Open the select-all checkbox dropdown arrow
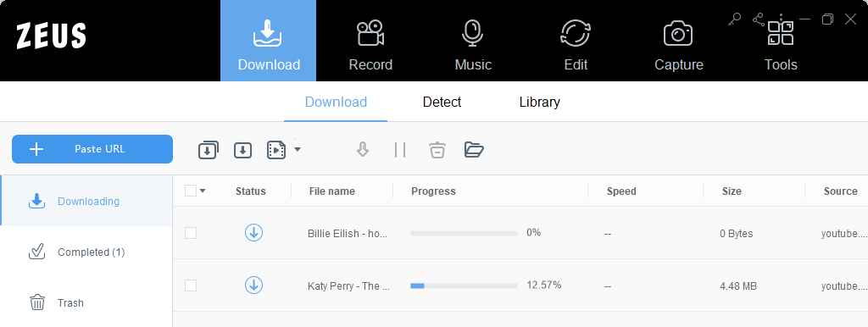 tap(203, 191)
